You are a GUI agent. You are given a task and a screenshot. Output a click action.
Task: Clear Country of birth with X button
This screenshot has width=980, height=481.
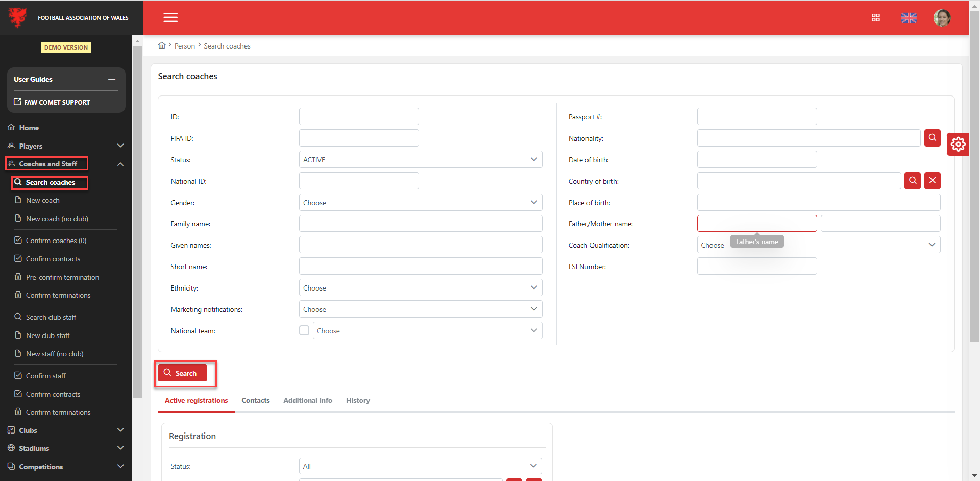932,181
